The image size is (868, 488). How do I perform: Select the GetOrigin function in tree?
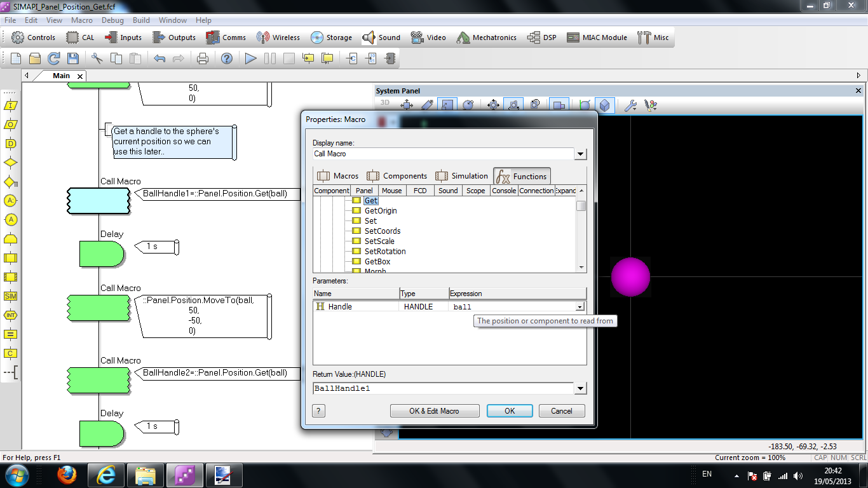[x=381, y=211]
